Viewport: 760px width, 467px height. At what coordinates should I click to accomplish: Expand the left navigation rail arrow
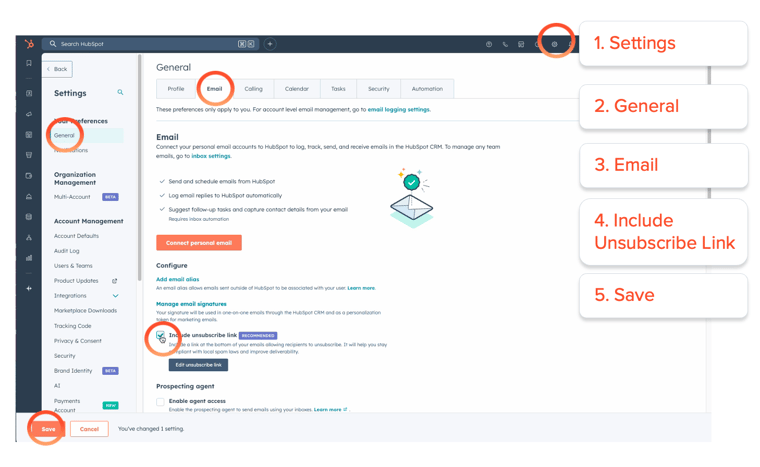point(29,289)
